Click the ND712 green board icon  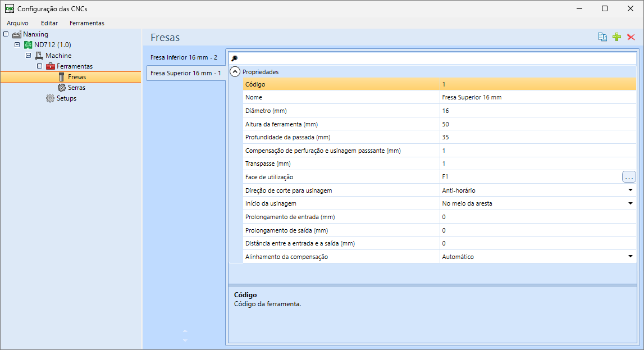[x=28, y=45]
